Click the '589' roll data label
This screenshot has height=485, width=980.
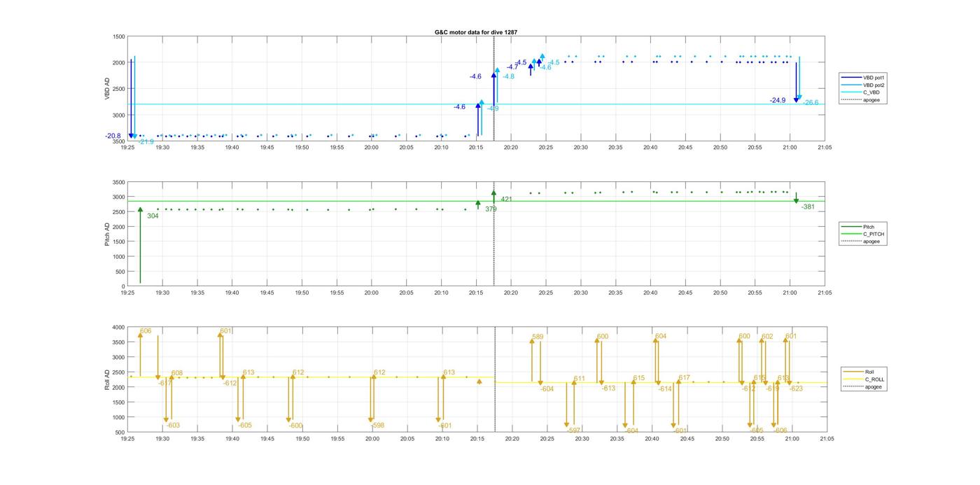pos(538,337)
